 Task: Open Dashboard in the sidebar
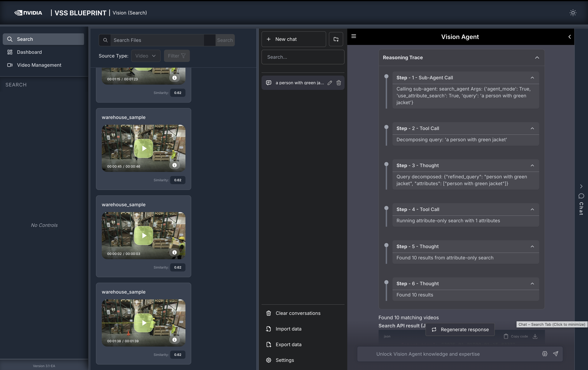[x=29, y=52]
